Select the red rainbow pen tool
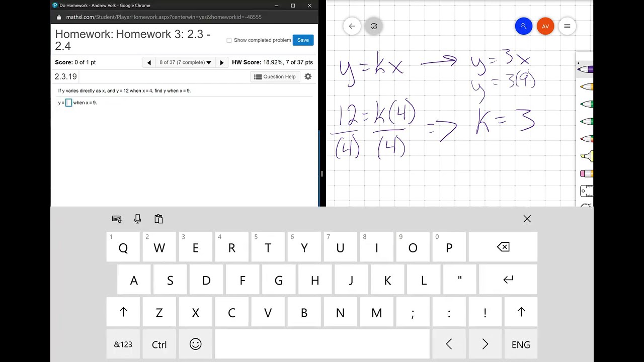Screen dimensions: 644x362 point(587,139)
